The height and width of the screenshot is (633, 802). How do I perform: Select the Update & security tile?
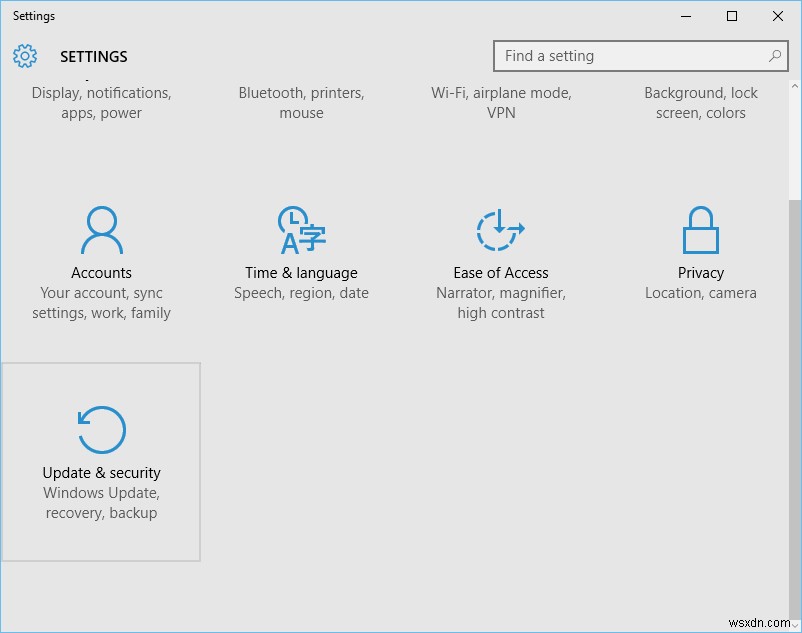tap(100, 460)
